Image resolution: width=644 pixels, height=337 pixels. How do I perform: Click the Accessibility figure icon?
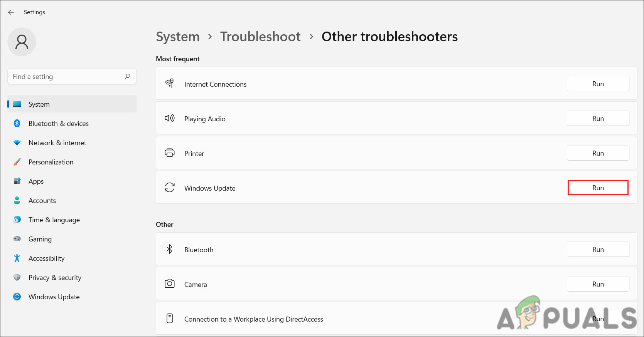click(x=17, y=258)
